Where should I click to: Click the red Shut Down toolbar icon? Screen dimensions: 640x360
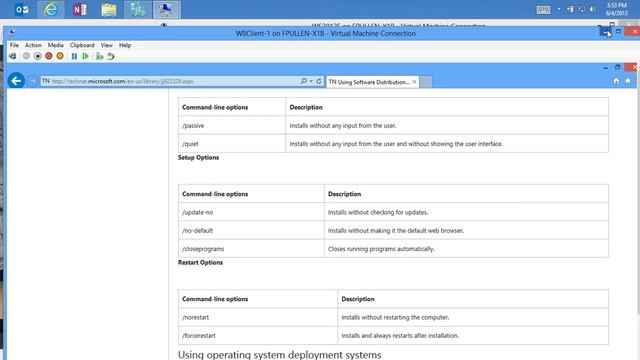pos(49,56)
